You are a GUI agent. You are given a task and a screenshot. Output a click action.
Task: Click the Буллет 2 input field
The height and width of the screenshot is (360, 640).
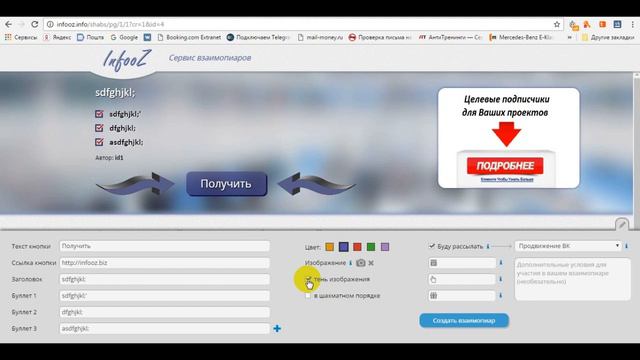click(x=164, y=312)
